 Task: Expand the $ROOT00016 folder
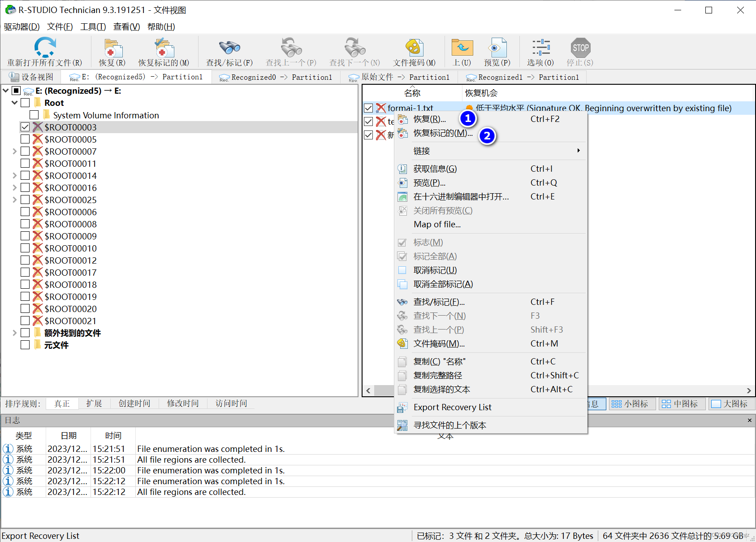(15, 188)
